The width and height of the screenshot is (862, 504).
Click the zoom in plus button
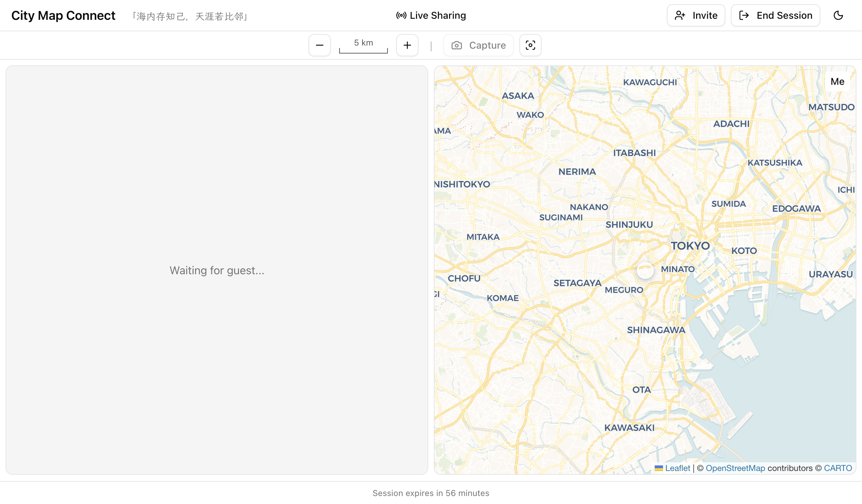pos(407,45)
